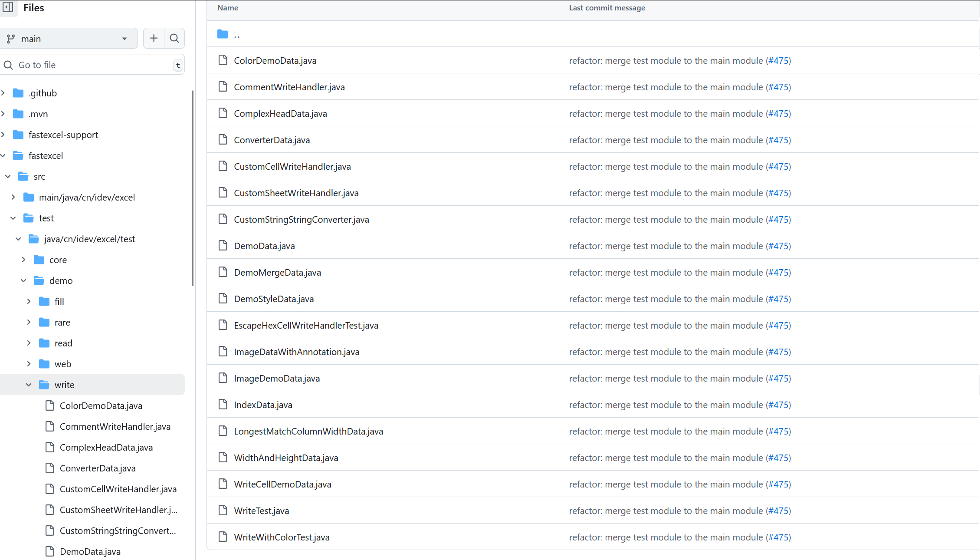Select the fill folder in tree

[59, 301]
